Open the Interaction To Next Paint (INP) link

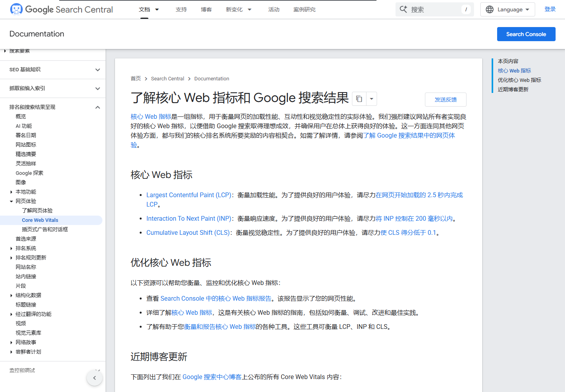tap(189, 219)
